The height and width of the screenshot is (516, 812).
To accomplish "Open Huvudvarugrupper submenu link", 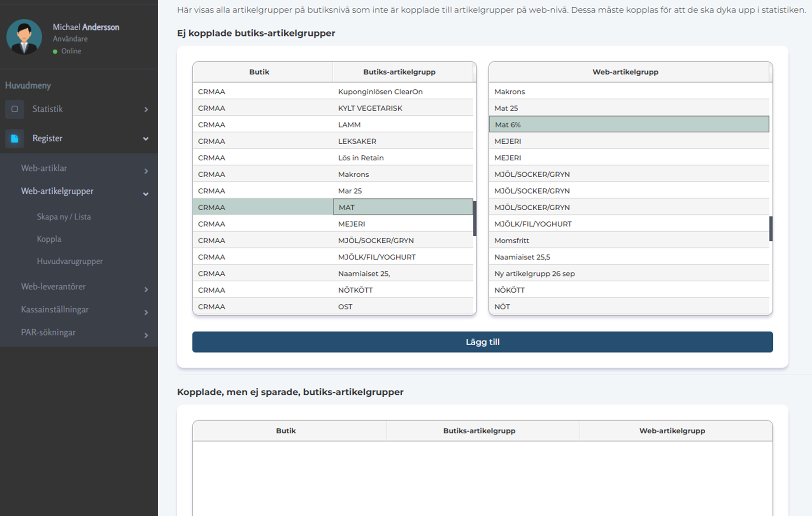I will click(x=70, y=261).
